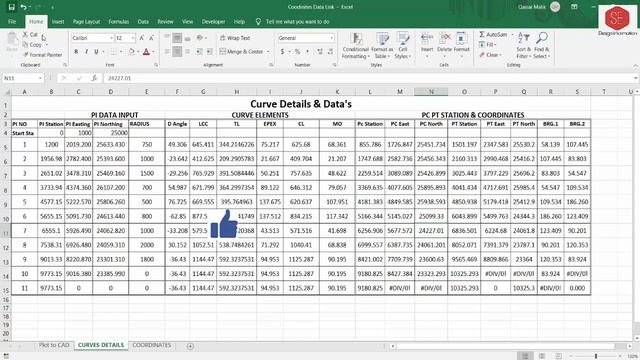640x360 pixels.
Task: Click the Undo arrow icon
Action: click(x=24, y=7)
